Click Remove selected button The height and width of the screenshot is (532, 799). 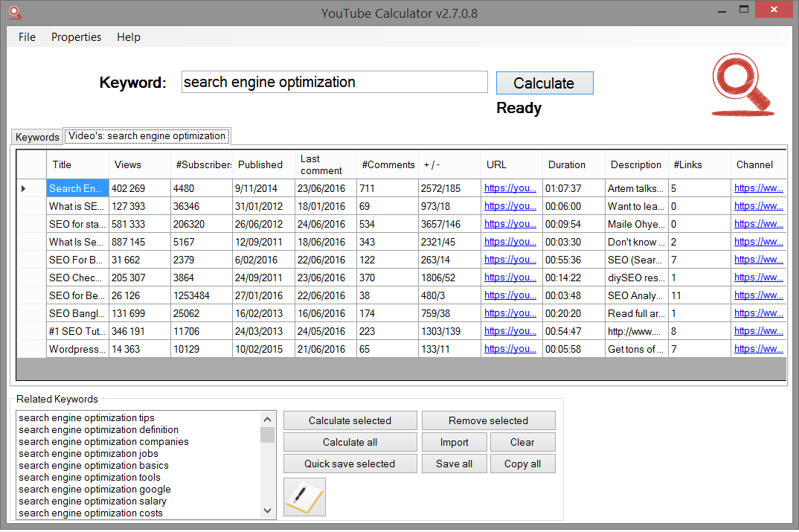click(488, 421)
